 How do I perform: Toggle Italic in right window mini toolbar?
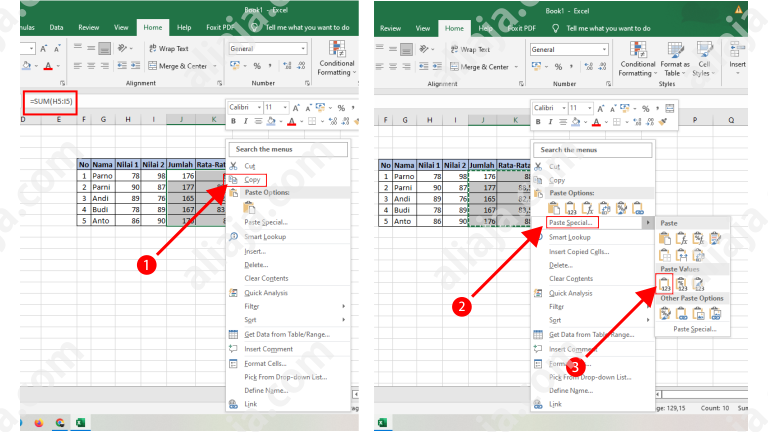pos(550,122)
